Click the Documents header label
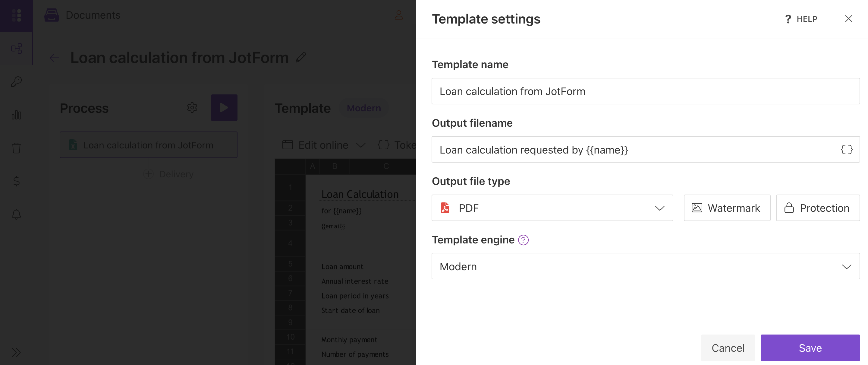The width and height of the screenshot is (868, 365). [93, 15]
